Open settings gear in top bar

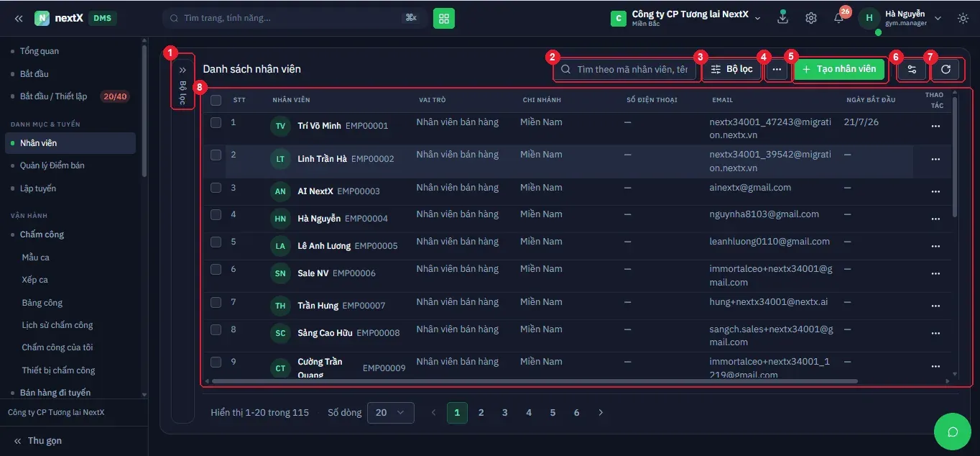(x=811, y=18)
